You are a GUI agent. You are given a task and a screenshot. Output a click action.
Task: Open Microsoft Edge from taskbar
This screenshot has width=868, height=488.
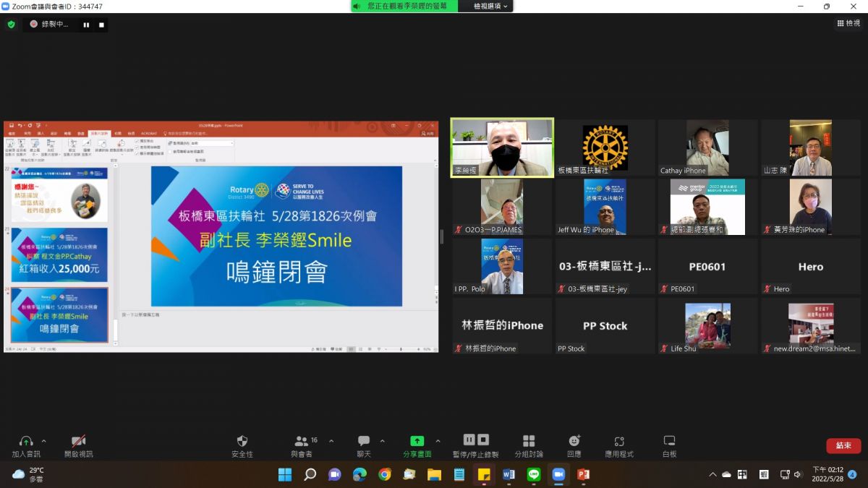coord(359,474)
